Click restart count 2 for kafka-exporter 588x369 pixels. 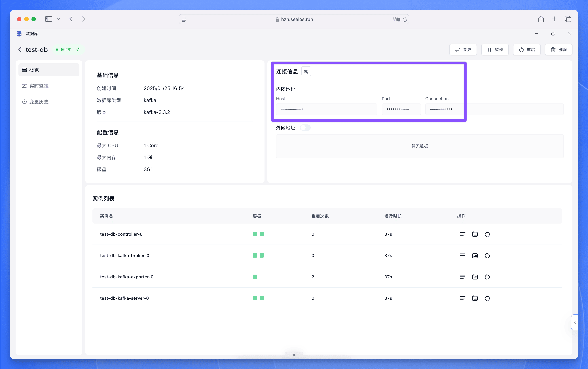(x=313, y=277)
